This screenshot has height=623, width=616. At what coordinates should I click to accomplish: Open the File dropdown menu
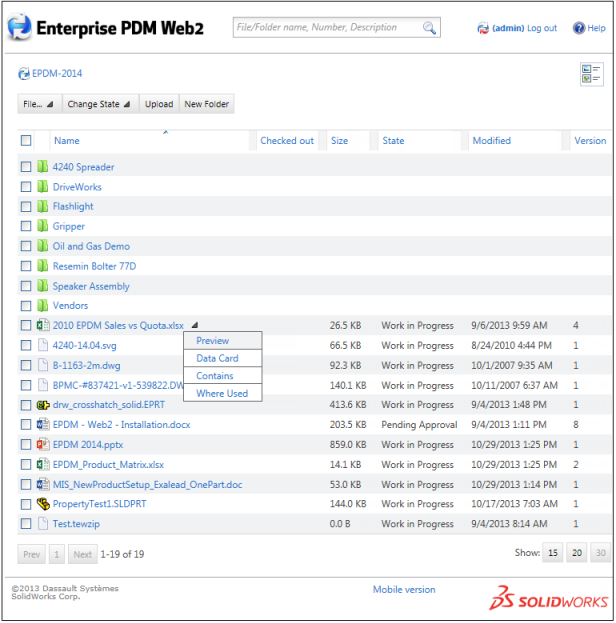point(39,104)
